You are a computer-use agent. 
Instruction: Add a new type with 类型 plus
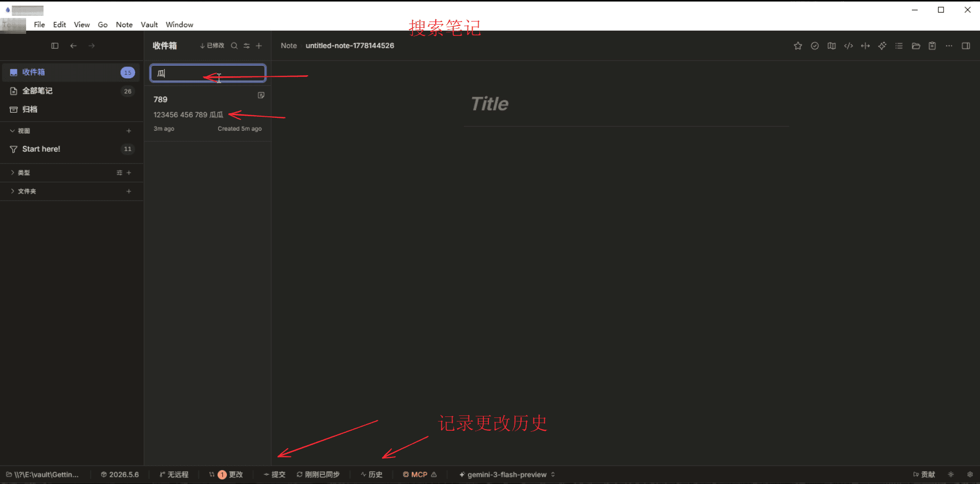click(129, 173)
